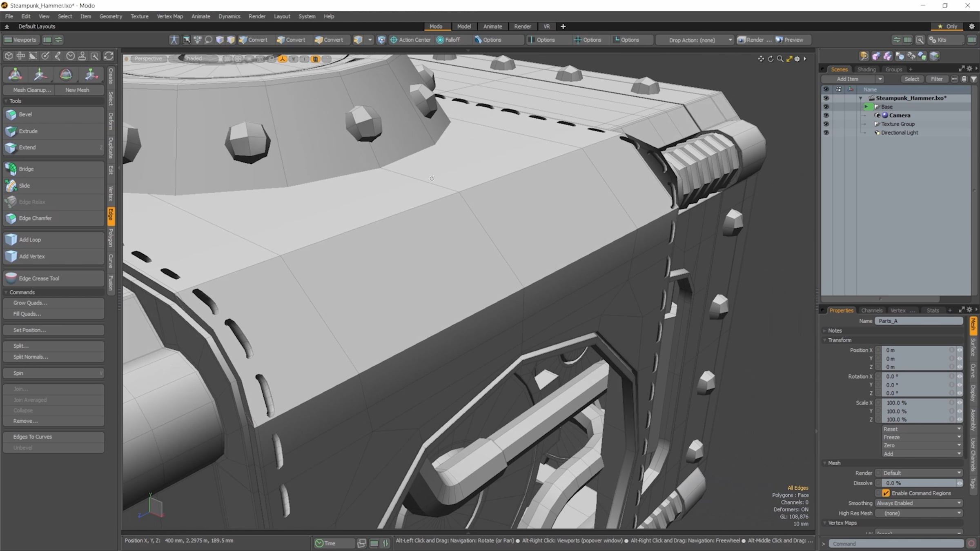The image size is (980, 551).
Task: Click the viewport maximize arrows icon
Action: (789, 59)
